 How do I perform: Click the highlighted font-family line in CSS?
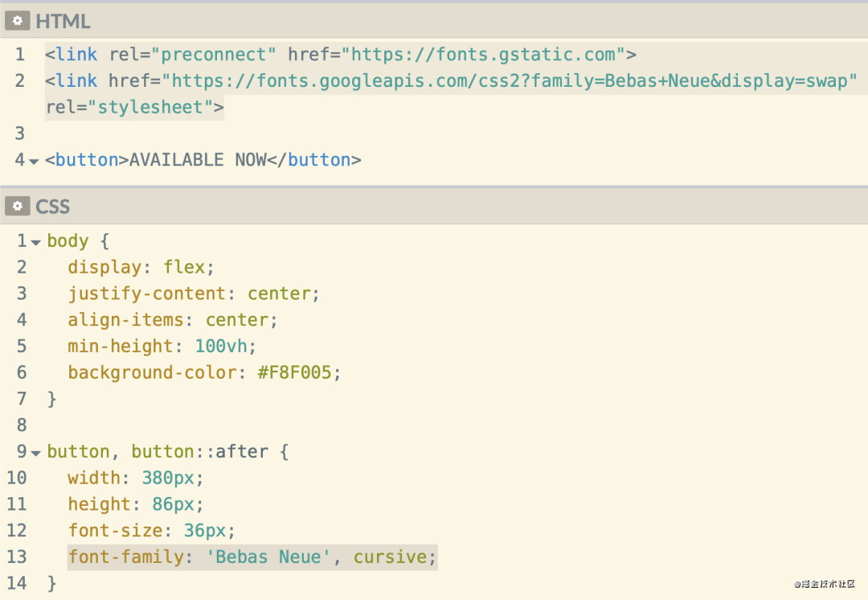click(x=252, y=557)
